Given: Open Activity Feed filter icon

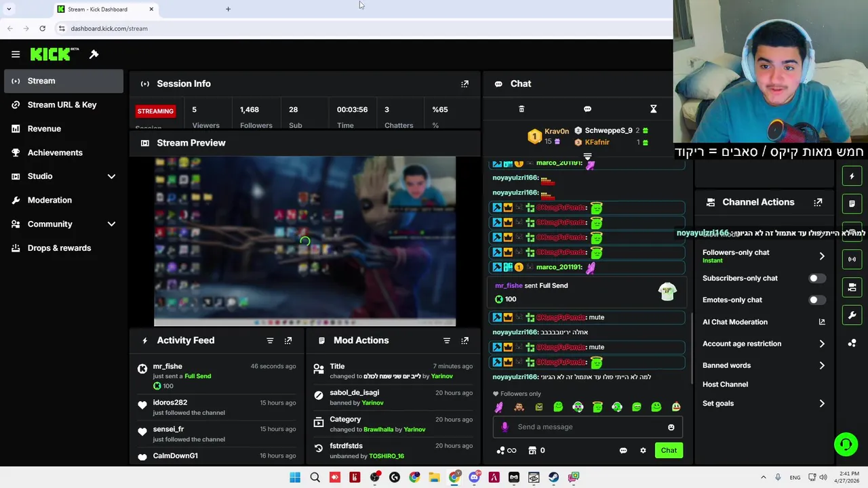Looking at the screenshot, I should pyautogui.click(x=270, y=340).
